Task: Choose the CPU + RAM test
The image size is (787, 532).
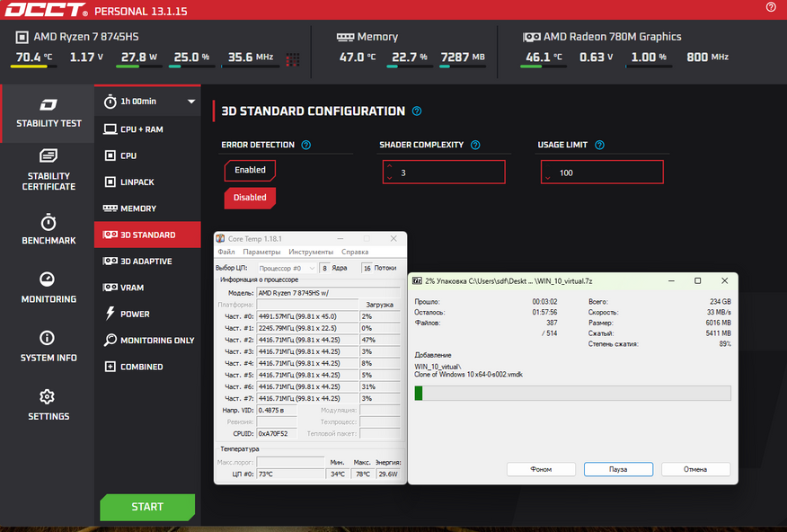Action: pyautogui.click(x=147, y=129)
